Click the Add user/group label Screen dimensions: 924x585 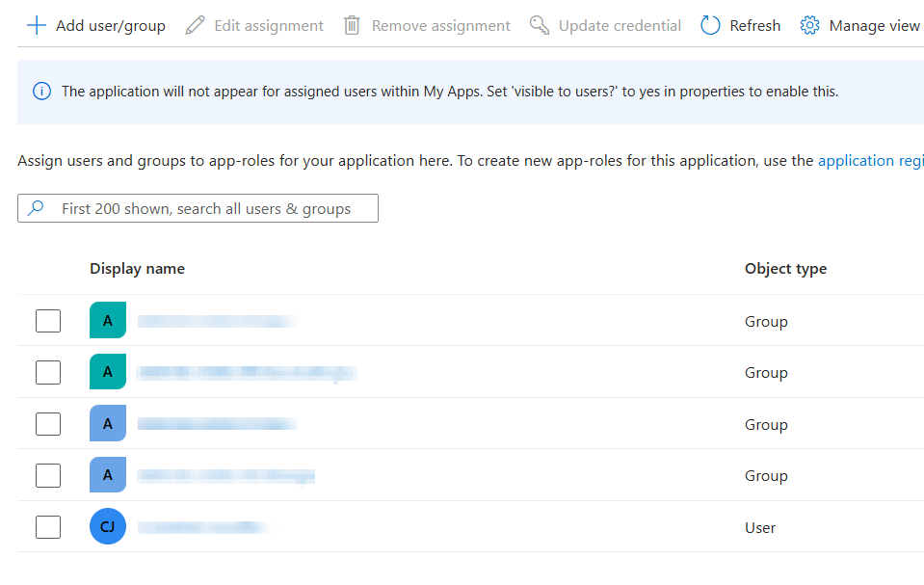click(111, 26)
